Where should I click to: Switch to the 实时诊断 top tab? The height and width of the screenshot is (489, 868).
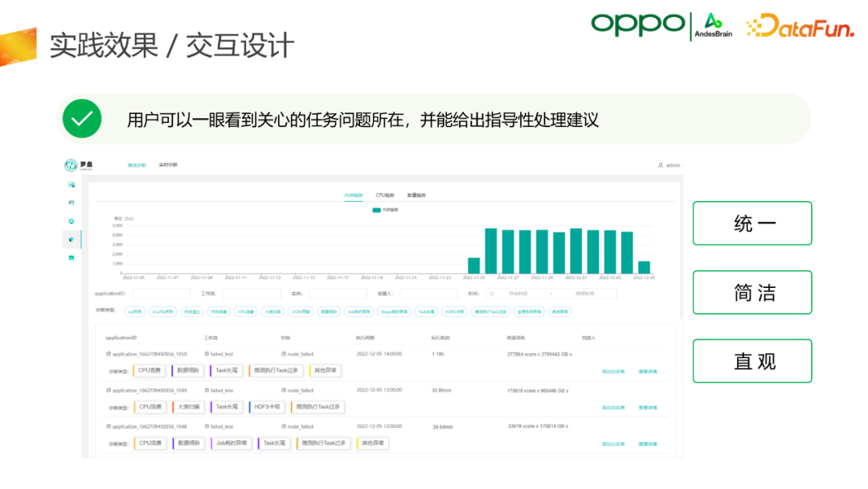tap(168, 165)
